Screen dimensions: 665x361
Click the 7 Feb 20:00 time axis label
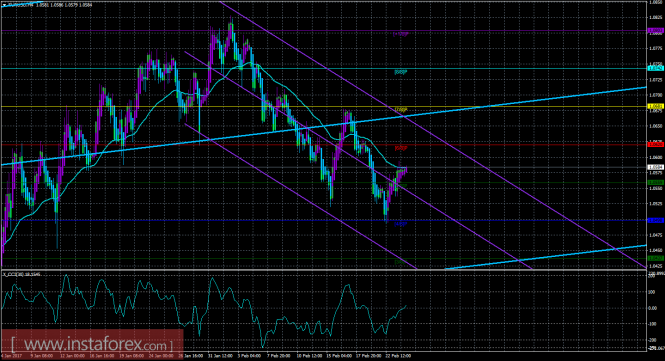[x=279, y=356]
